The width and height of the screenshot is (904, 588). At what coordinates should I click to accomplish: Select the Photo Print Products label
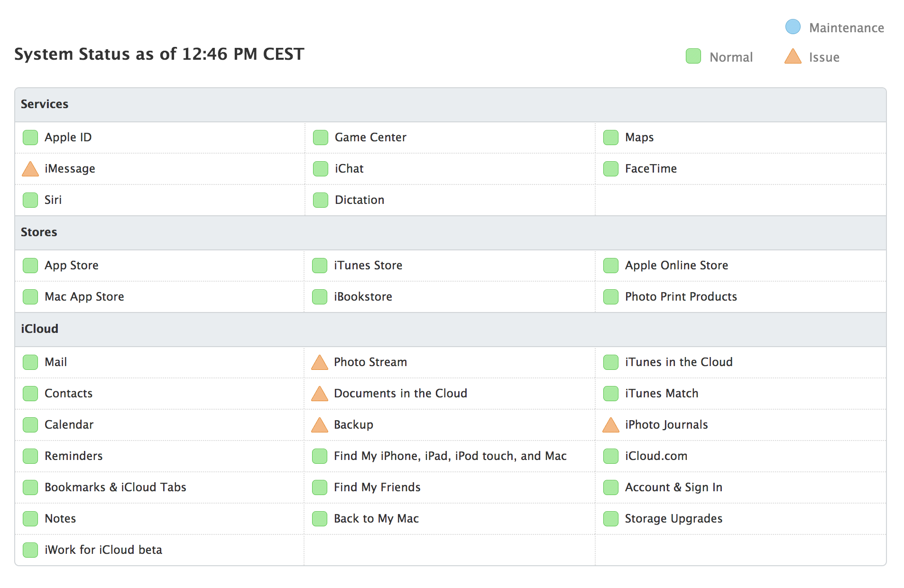pos(681,297)
